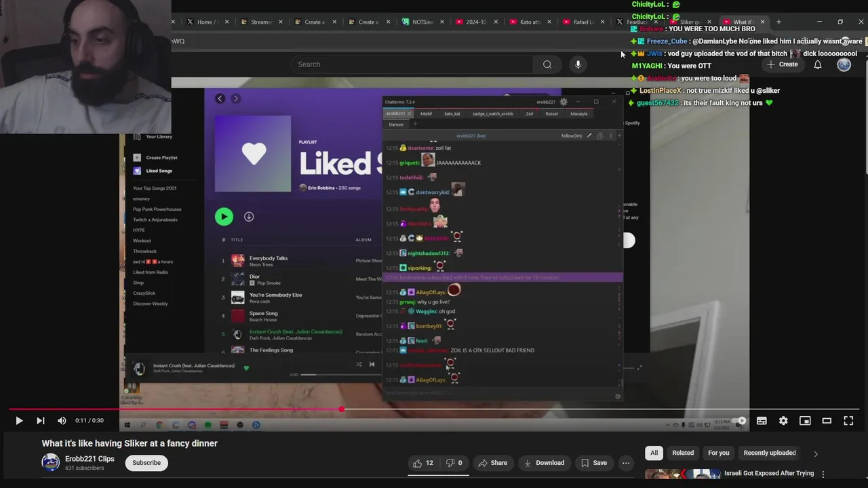Switch to miniplayer mode

[x=805, y=421]
